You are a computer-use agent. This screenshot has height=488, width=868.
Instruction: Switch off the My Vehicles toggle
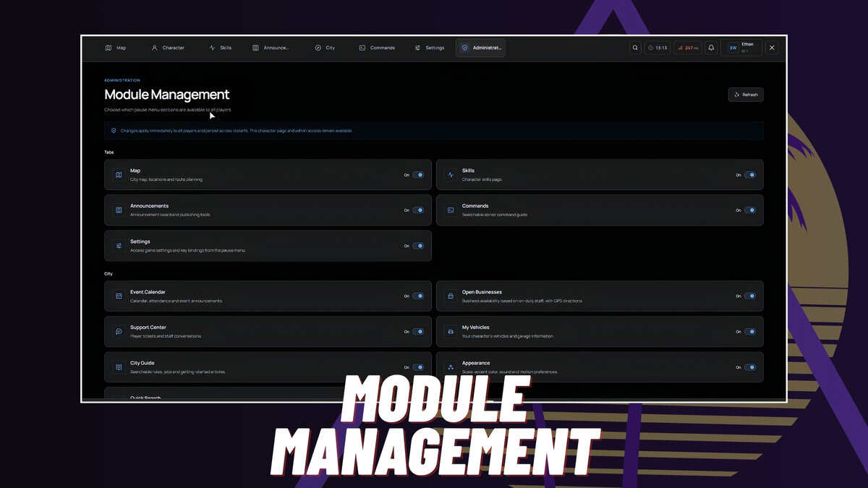coord(750,332)
